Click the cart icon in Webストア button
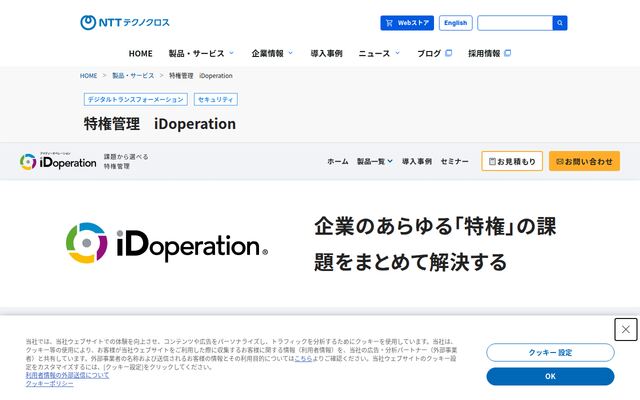This screenshot has height=400, width=640. point(389,23)
